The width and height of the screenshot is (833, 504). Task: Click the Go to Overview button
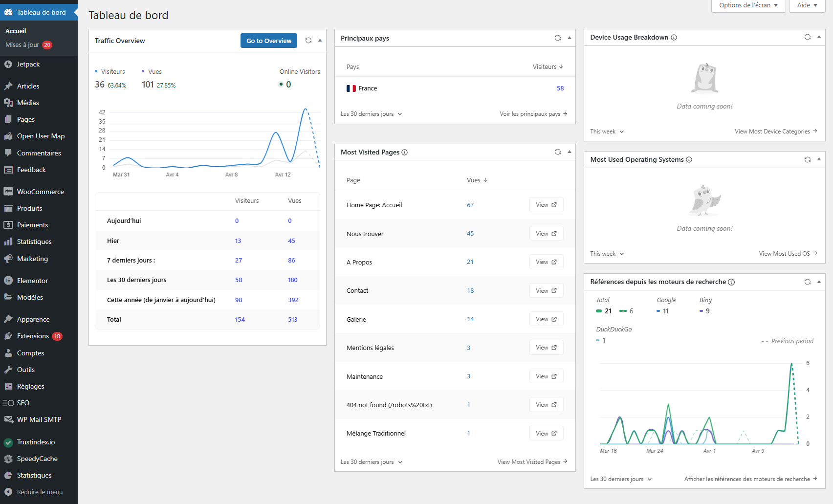(x=269, y=41)
